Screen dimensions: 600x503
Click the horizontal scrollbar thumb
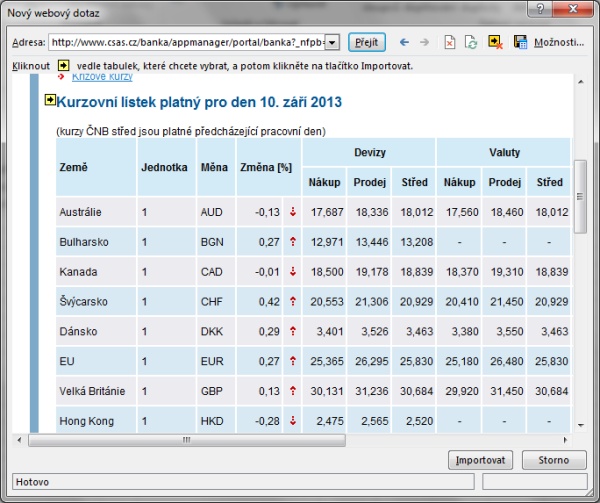(187, 440)
